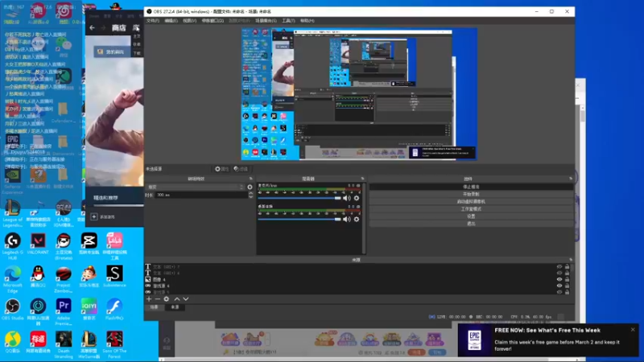This screenshot has height=362, width=644.
Task: Remove selected source with minus icon
Action: point(157,299)
